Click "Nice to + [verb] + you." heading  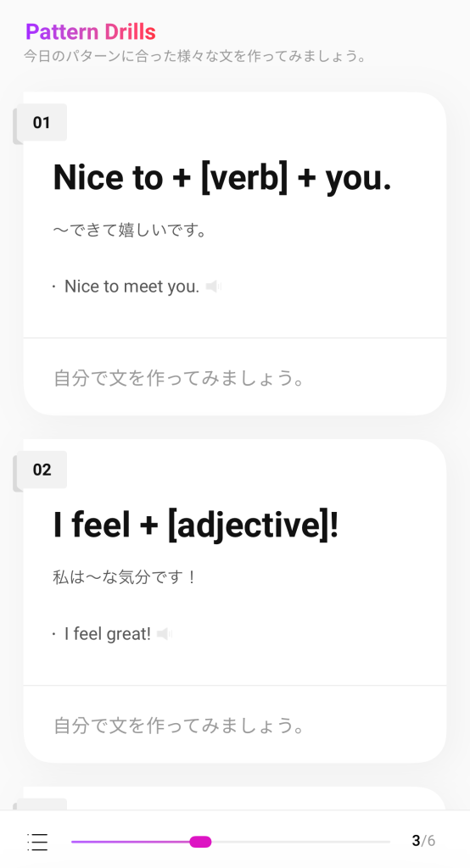(x=222, y=178)
